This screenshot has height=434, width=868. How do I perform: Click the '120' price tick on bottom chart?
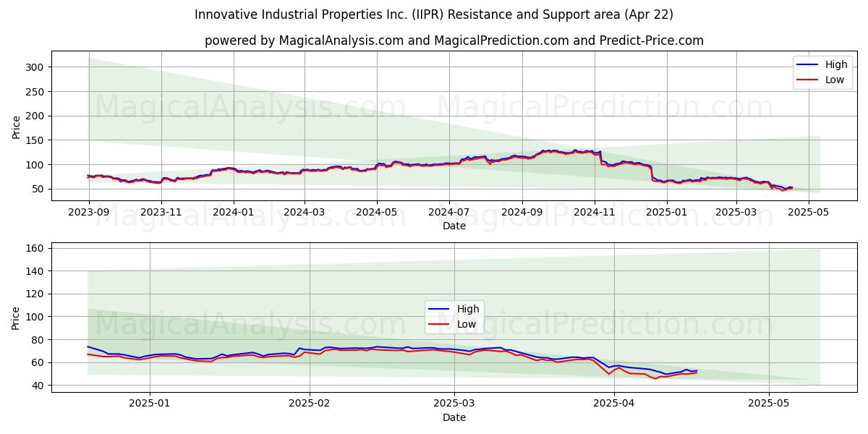[x=36, y=294]
